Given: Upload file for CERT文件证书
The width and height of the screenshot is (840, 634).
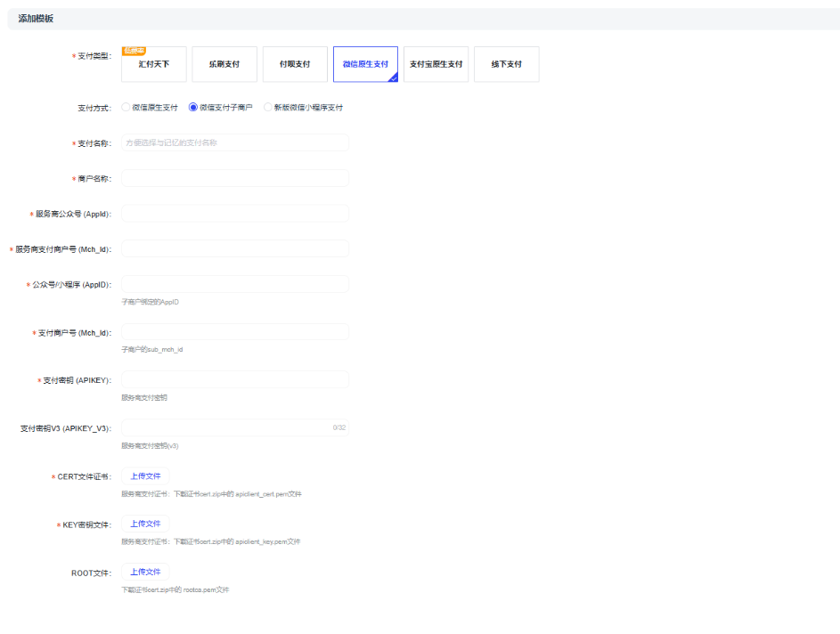Looking at the screenshot, I should (145, 476).
